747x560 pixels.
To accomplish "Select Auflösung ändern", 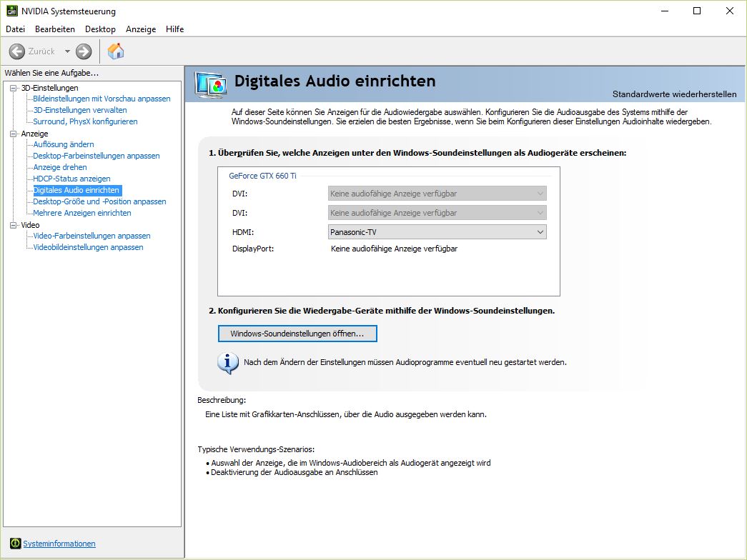I will tap(64, 144).
